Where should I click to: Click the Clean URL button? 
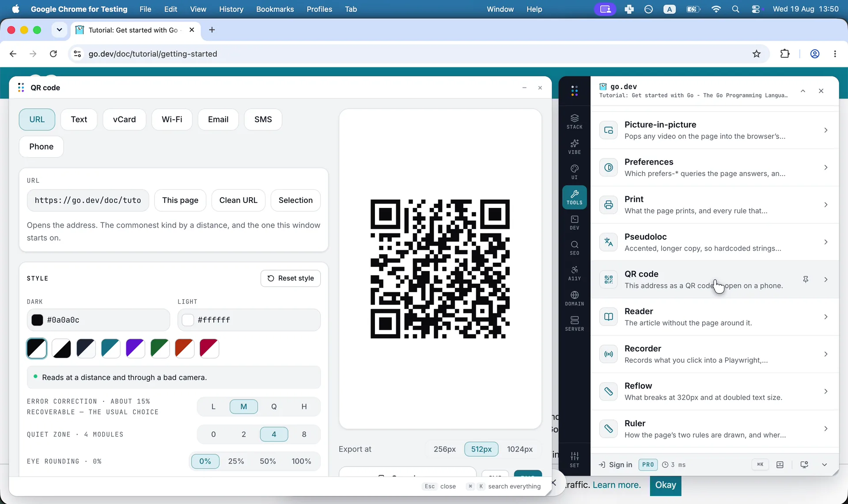tap(238, 200)
